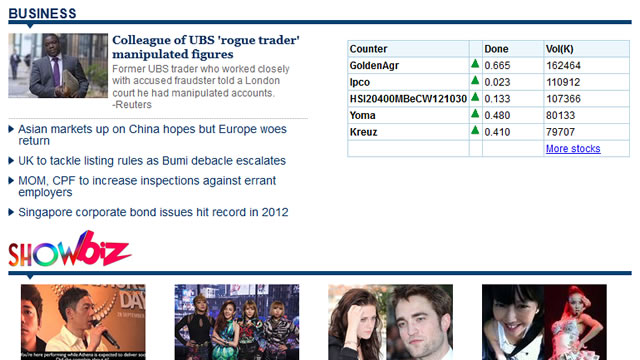640x360 pixels.
Task: Read MOM, CPF inspections against errant employers
Action: click(x=147, y=186)
